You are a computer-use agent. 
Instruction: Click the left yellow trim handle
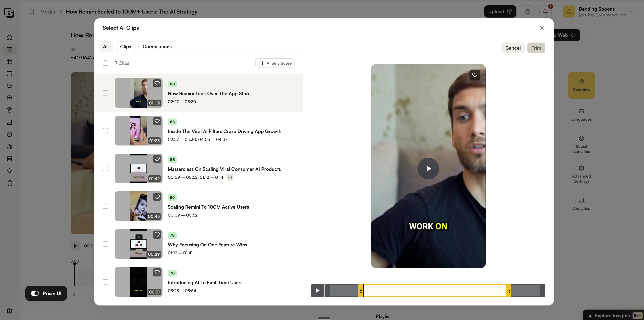pos(361,290)
